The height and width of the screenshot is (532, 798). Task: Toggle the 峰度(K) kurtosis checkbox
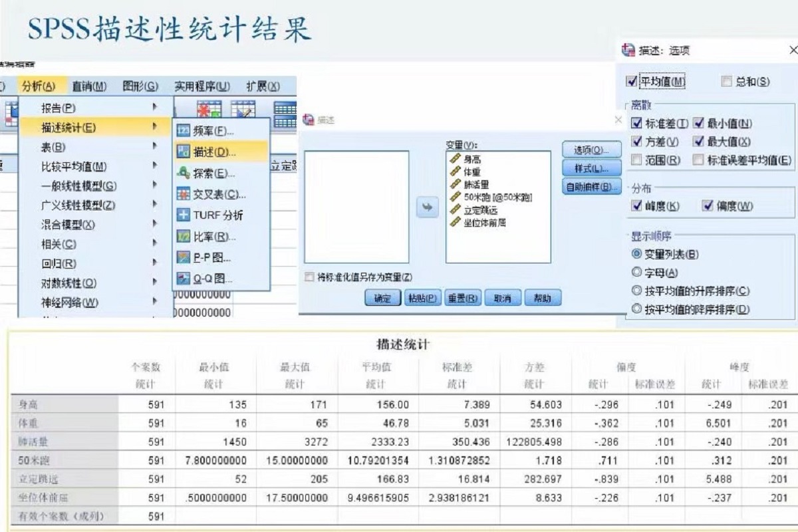click(x=636, y=205)
